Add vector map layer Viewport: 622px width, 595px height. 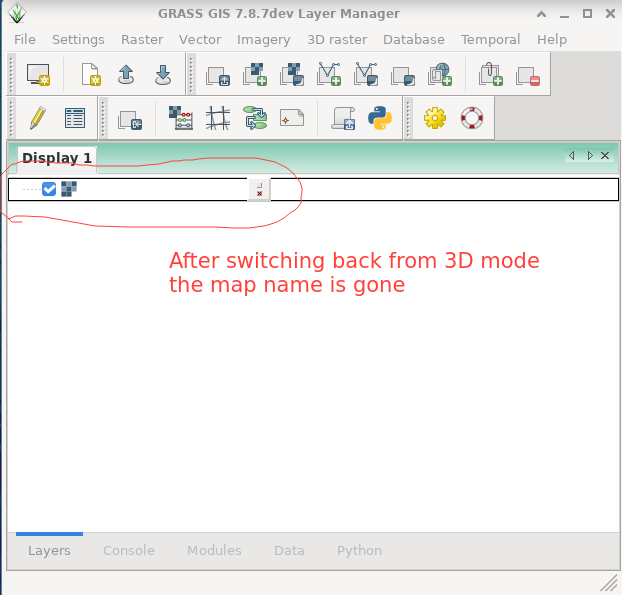click(x=329, y=75)
